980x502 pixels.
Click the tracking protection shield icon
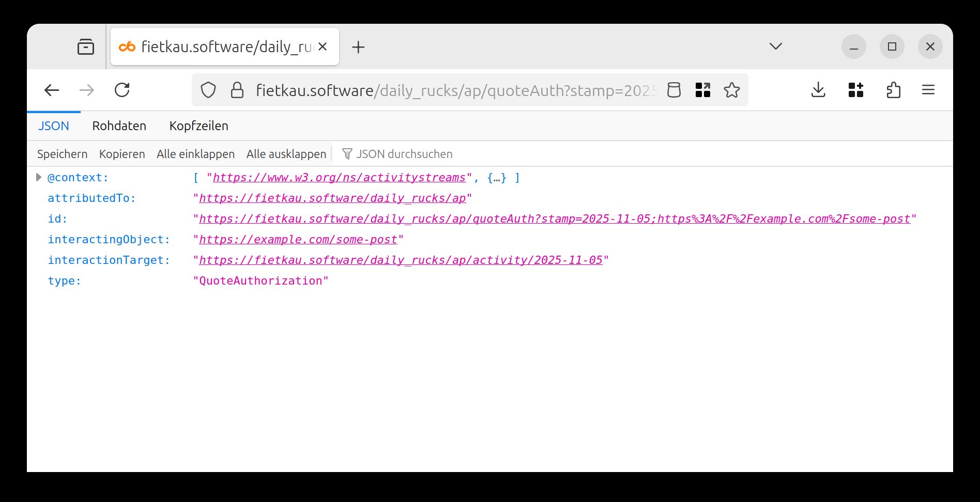(x=208, y=90)
